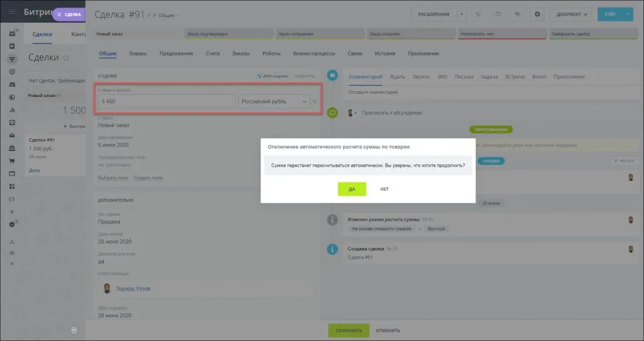The image size is (644, 341).
Task: Star the Сделки page as favorite
Action: pyautogui.click(x=65, y=58)
